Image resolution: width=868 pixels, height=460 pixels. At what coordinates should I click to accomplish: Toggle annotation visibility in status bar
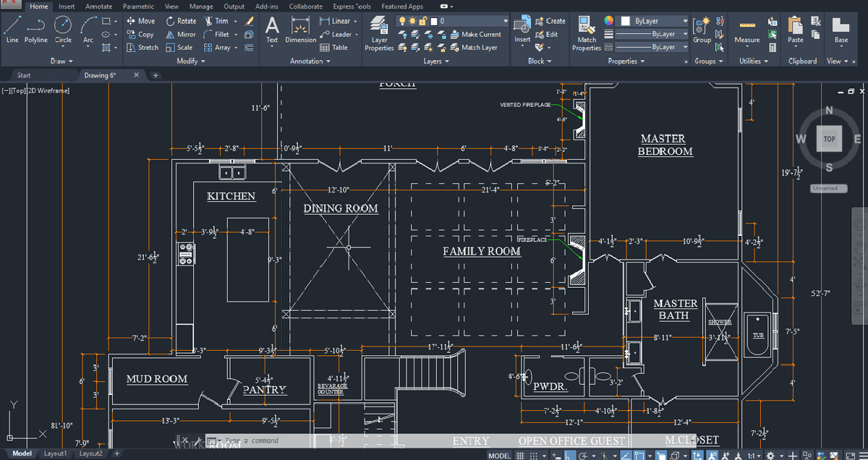pyautogui.click(x=712, y=455)
